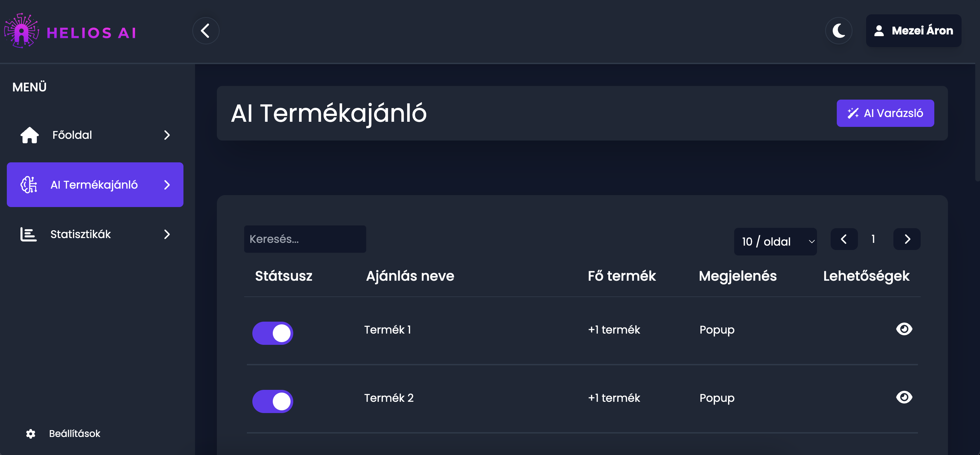This screenshot has width=980, height=455.
Task: Disable the Termék 1 status toggle
Action: (x=272, y=333)
